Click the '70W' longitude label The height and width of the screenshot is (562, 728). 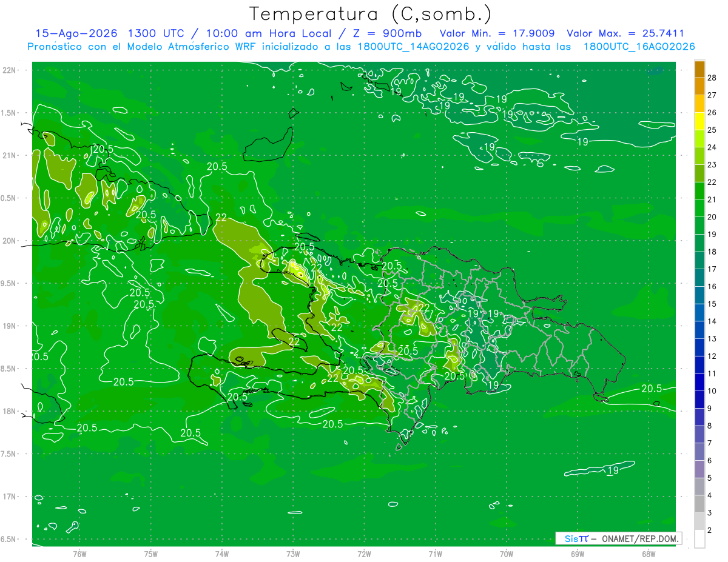pos(507,554)
